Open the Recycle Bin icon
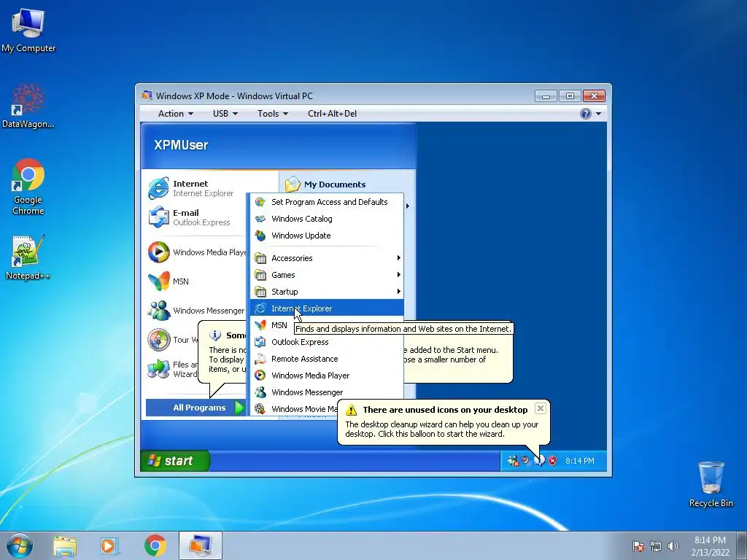The width and height of the screenshot is (747, 560). (x=711, y=484)
